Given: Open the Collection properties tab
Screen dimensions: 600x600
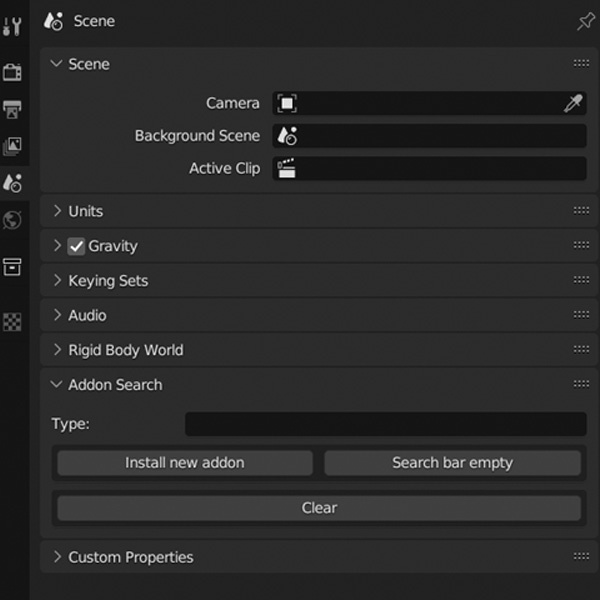Looking at the screenshot, I should (x=12, y=266).
